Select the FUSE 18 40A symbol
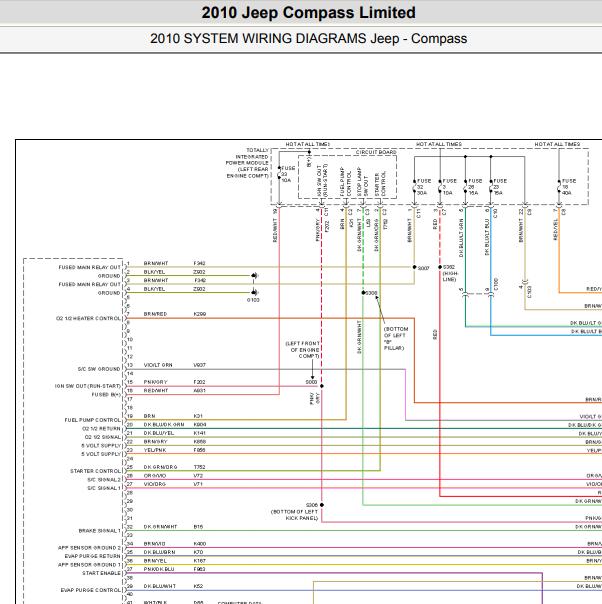This screenshot has width=602, height=604. tap(567, 186)
